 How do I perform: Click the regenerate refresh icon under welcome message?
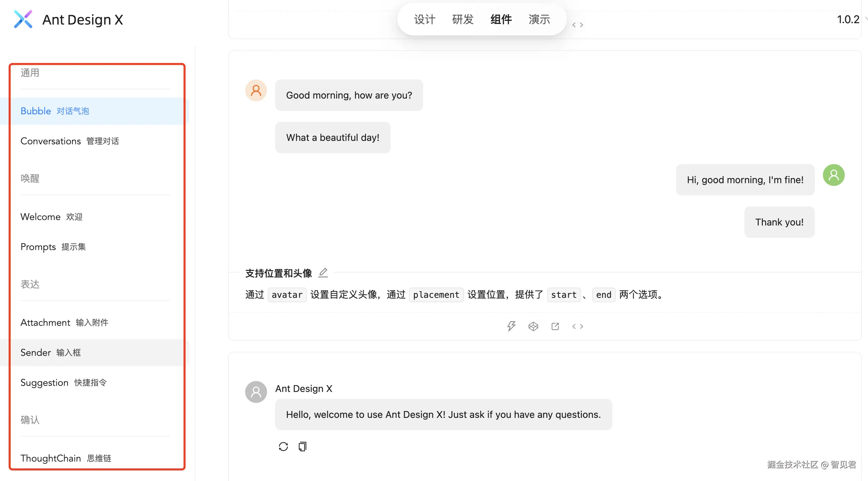283,447
